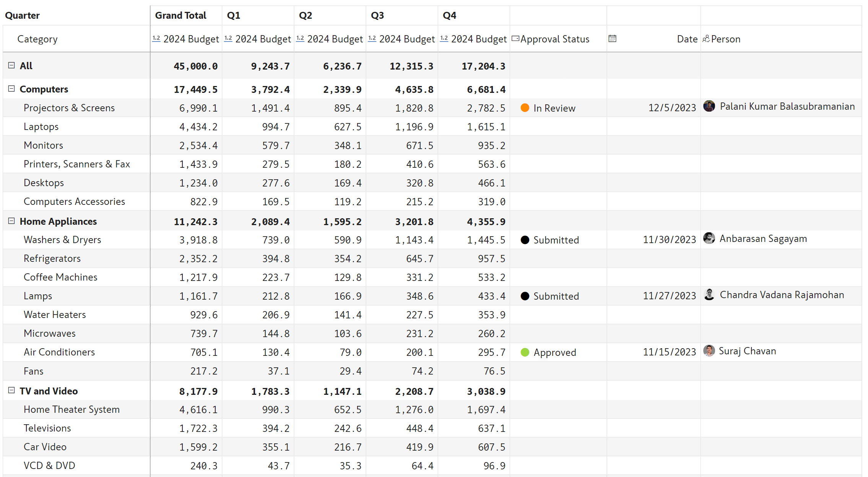The image size is (868, 477).
Task: Click the Date column header text
Action: coord(687,39)
